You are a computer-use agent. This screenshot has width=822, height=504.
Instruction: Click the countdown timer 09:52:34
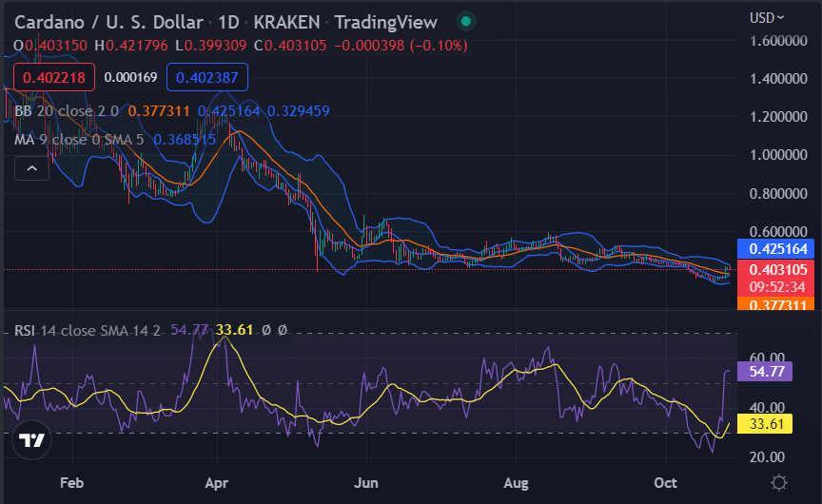click(x=777, y=287)
